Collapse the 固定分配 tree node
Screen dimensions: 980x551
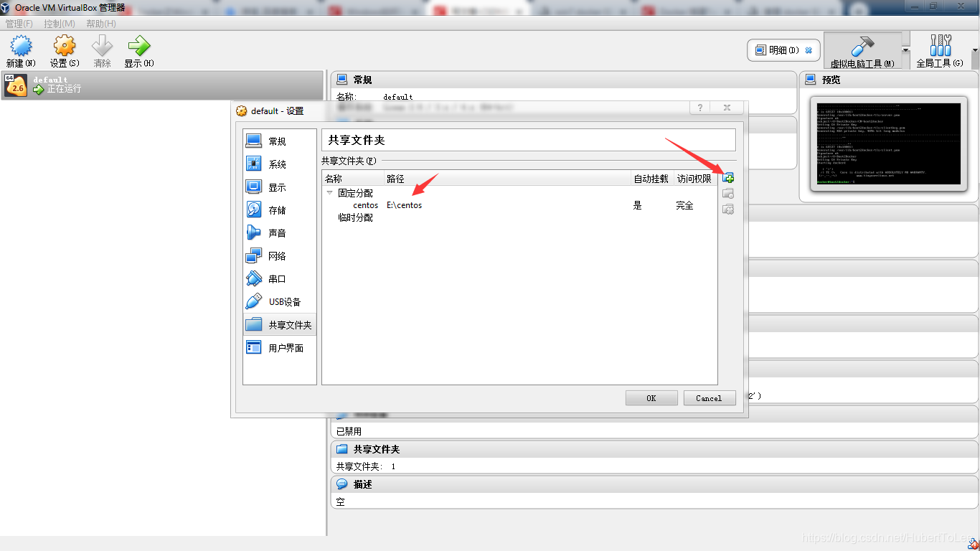tap(330, 193)
